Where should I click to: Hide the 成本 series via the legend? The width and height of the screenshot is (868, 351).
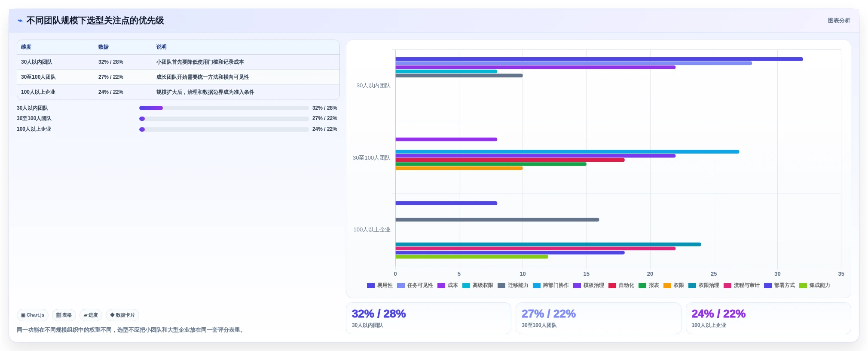(x=448, y=286)
